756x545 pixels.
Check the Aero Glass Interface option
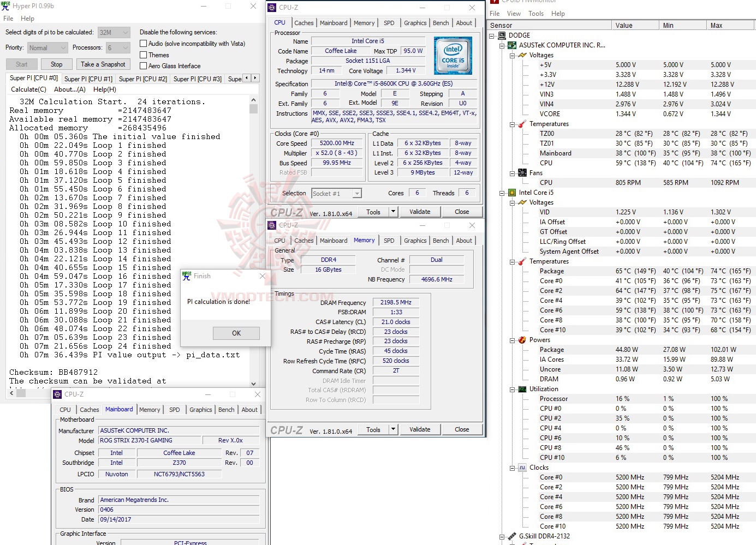[x=144, y=66]
